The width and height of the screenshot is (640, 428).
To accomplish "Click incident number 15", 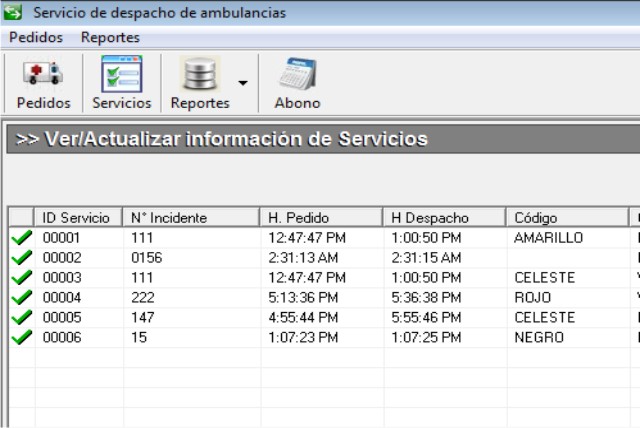I will coord(139,337).
